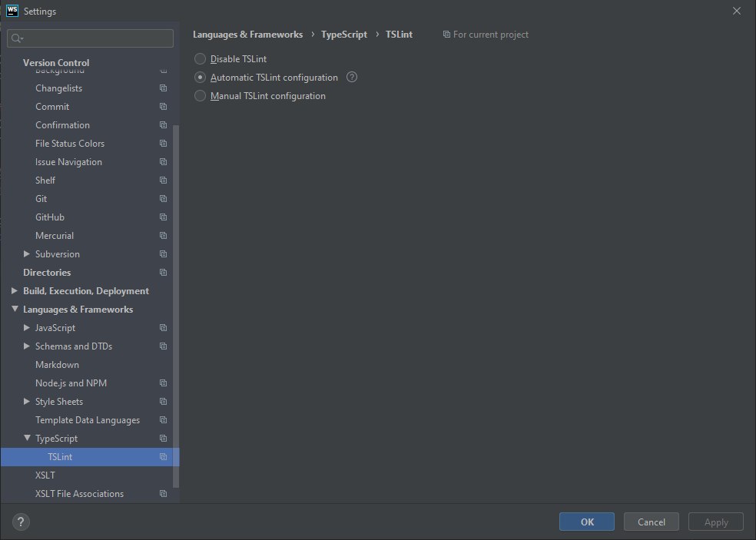The image size is (756, 540).
Task: Click project-level icon beside Issue Navigation
Action: point(164,162)
